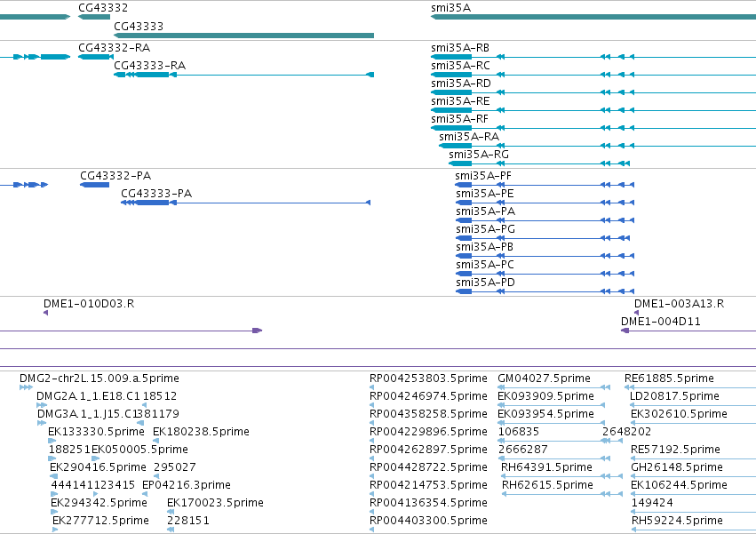Image resolution: width=756 pixels, height=534 pixels.
Task: Open EST RP004229896.5prime label
Action: click(x=428, y=432)
